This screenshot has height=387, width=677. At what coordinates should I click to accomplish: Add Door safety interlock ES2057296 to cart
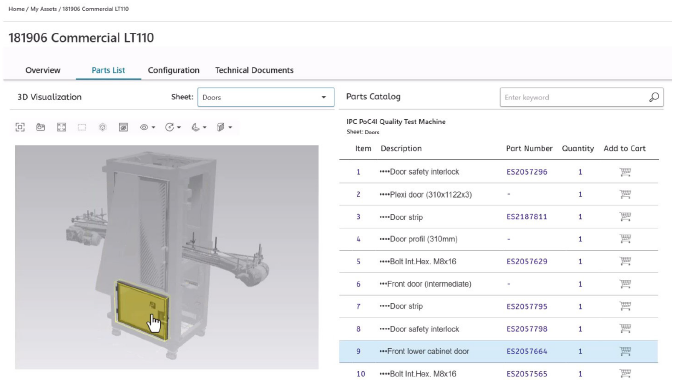pyautogui.click(x=625, y=172)
